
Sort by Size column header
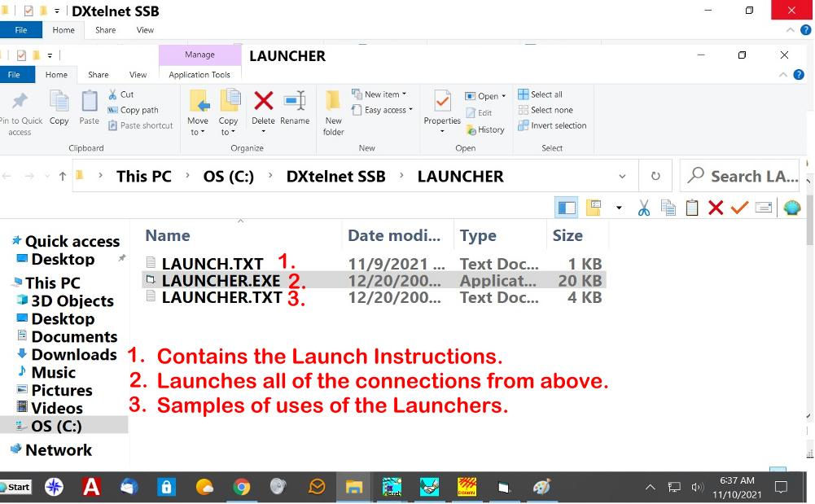567,236
